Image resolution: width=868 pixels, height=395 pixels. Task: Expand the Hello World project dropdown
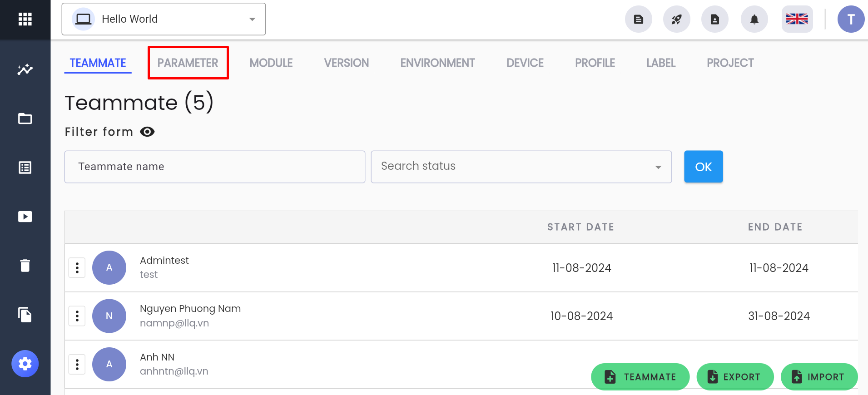click(x=164, y=19)
